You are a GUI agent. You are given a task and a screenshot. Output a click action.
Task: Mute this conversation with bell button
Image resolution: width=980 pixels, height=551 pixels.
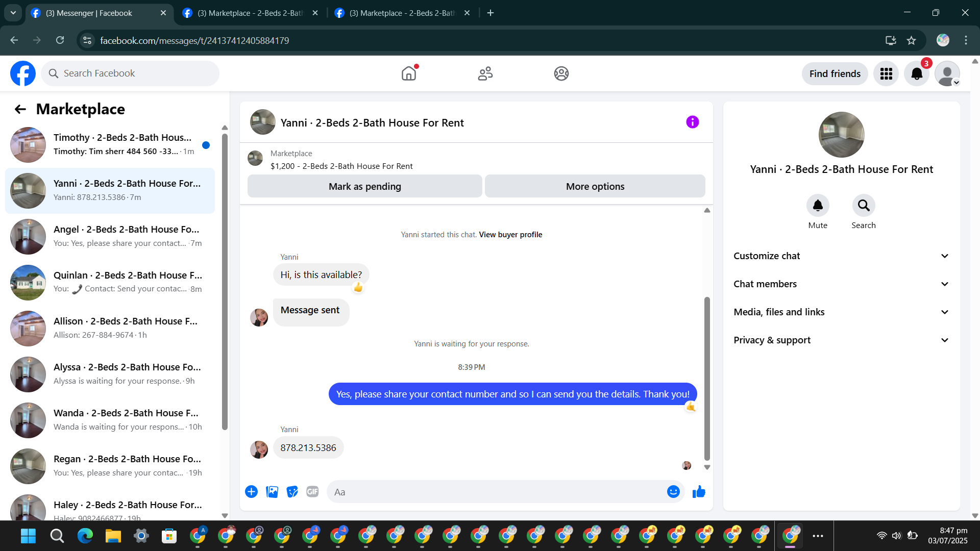[818, 206]
